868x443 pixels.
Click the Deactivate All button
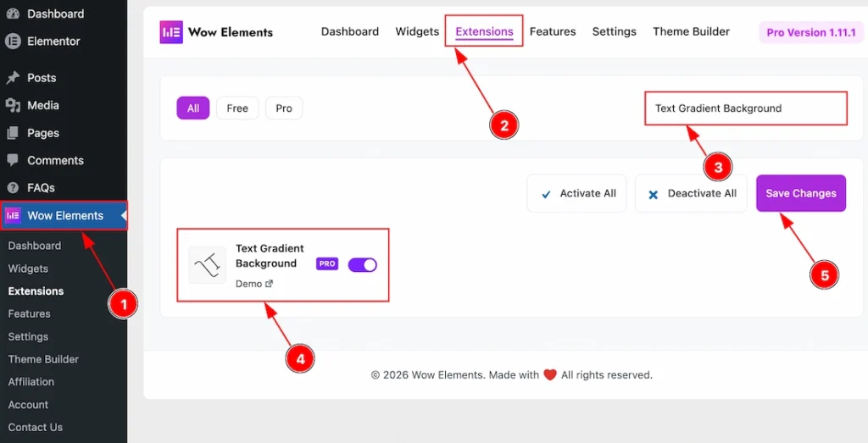[x=691, y=194]
